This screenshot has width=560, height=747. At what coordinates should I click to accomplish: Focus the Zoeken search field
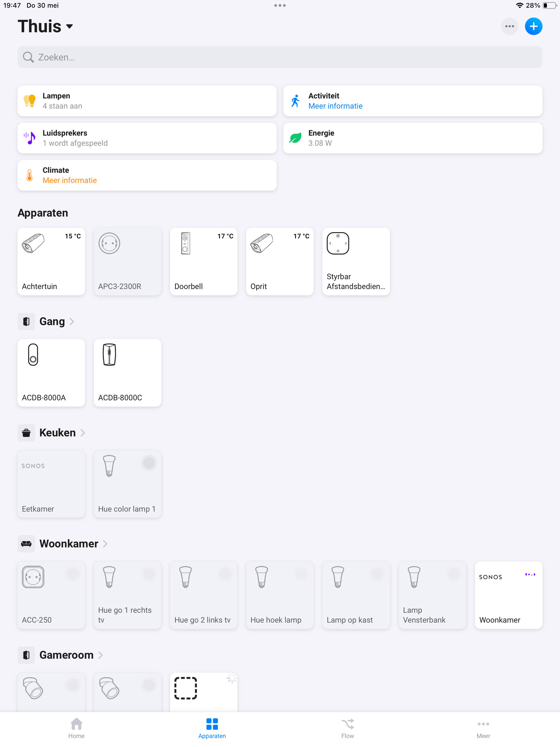pyautogui.click(x=280, y=57)
